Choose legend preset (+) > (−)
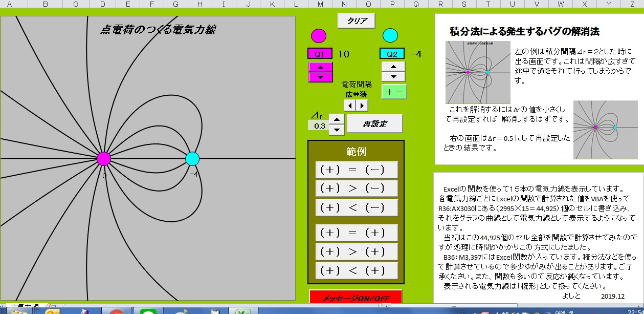The width and height of the screenshot is (644, 314). coord(357,189)
